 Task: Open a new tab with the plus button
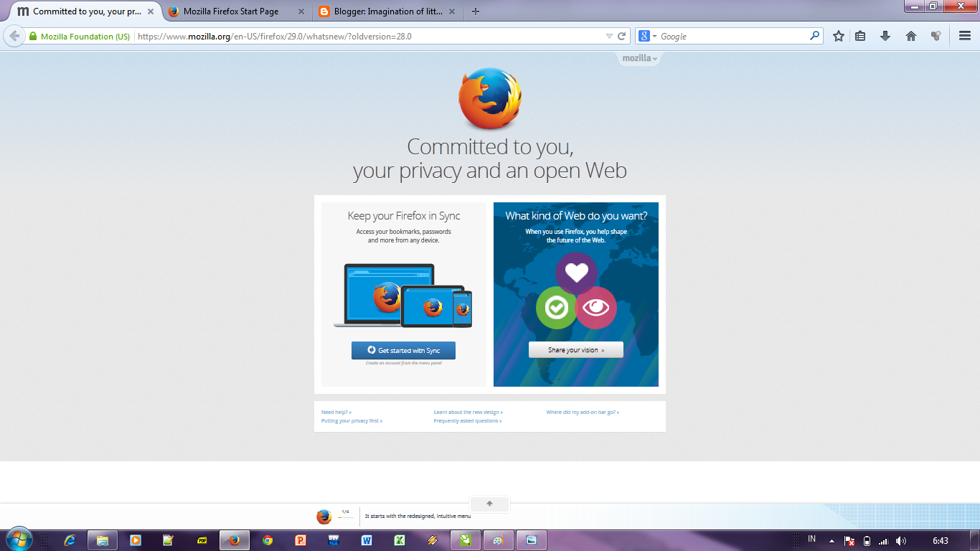click(476, 11)
